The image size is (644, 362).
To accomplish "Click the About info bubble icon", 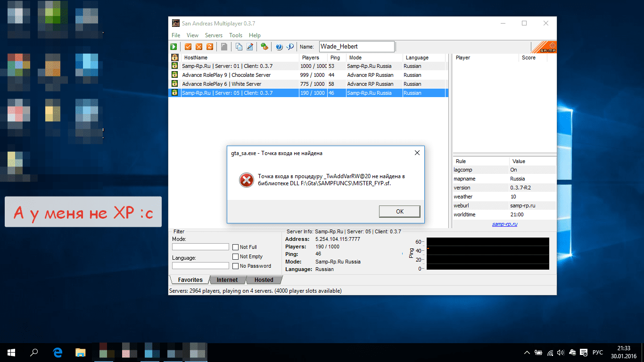I will tap(290, 47).
